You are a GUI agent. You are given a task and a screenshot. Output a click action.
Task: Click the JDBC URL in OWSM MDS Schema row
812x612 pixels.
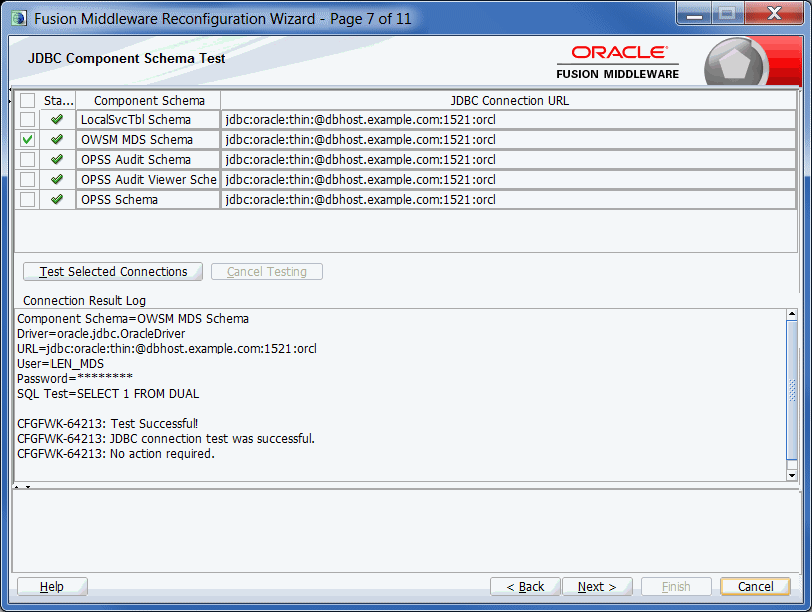click(509, 139)
